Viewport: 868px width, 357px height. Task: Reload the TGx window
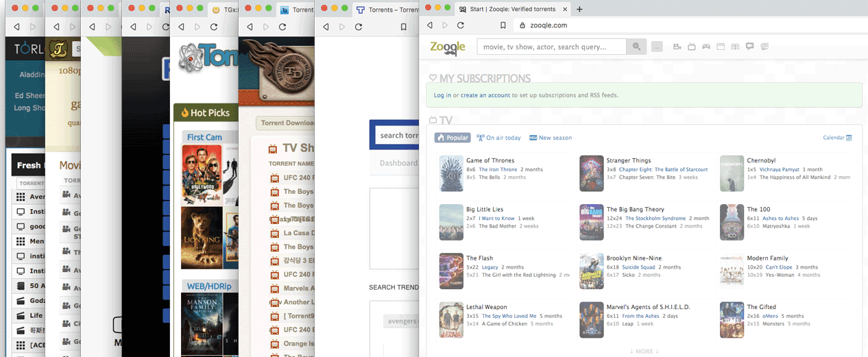point(214,27)
